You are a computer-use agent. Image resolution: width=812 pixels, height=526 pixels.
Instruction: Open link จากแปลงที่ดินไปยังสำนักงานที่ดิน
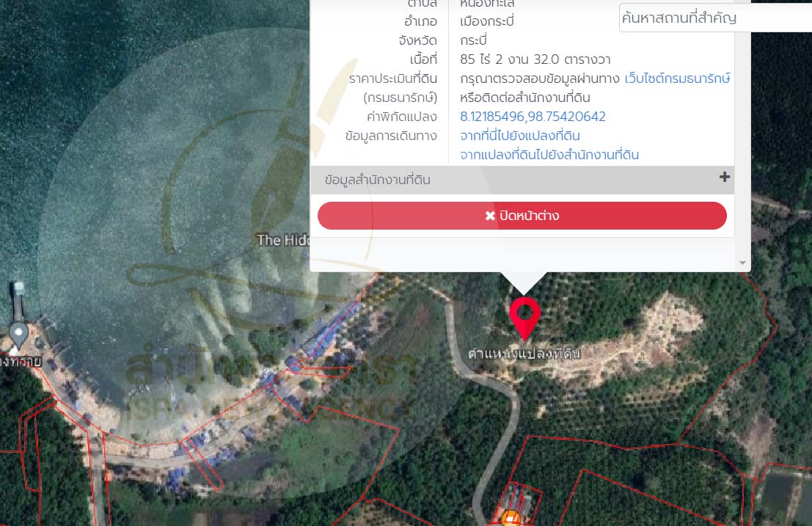pyautogui.click(x=549, y=155)
